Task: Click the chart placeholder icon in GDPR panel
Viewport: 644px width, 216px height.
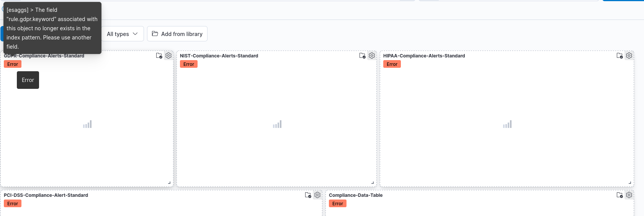Action: (x=87, y=124)
